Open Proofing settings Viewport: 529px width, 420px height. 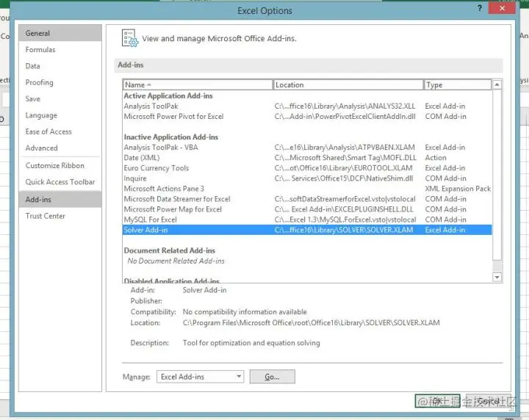(x=60, y=82)
